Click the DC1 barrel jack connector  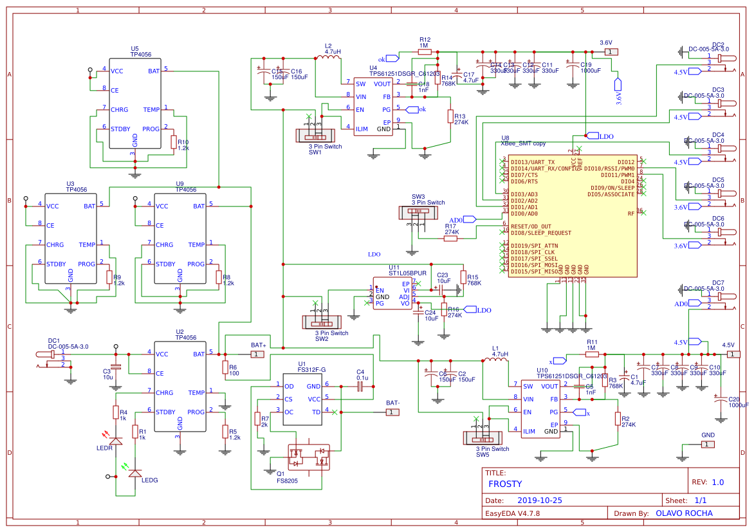click(x=52, y=360)
